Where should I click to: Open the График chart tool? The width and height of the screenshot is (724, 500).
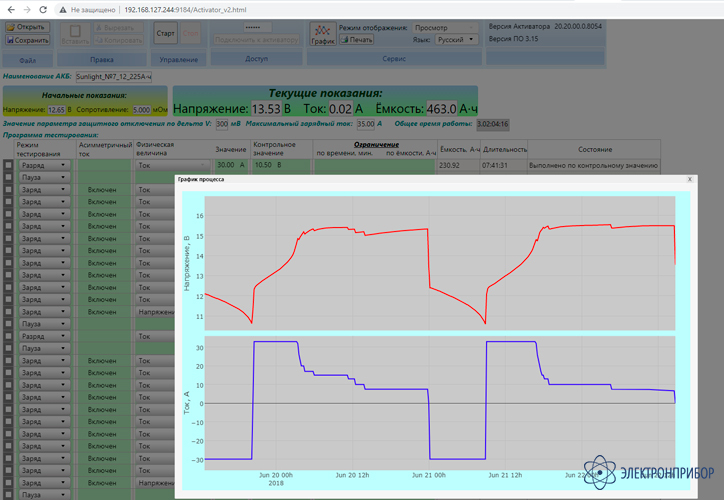click(322, 34)
